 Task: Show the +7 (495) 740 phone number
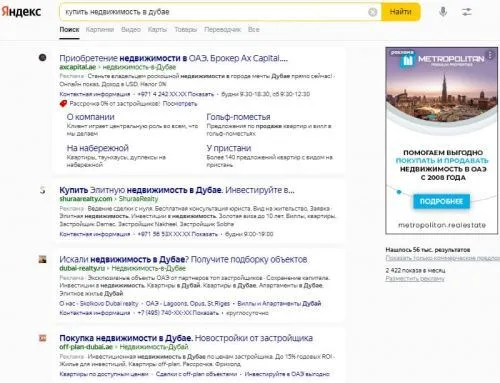pos(178,313)
